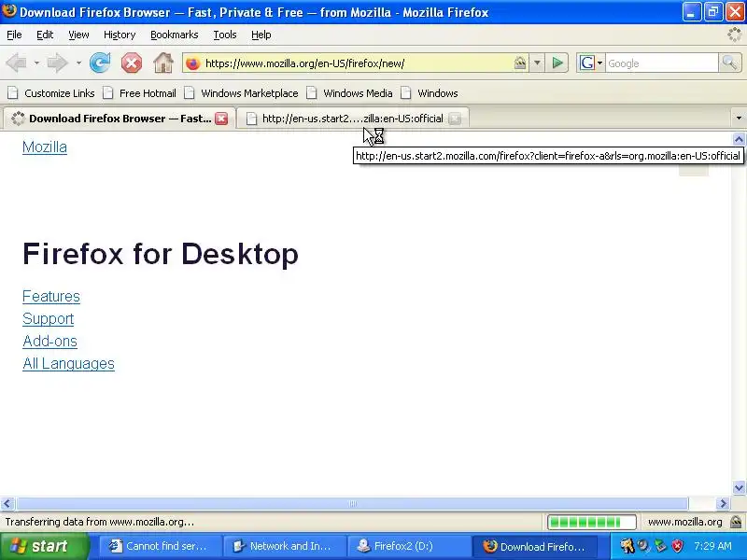
Task: Click the 7:29 AM taskbar clock
Action: coord(712,546)
